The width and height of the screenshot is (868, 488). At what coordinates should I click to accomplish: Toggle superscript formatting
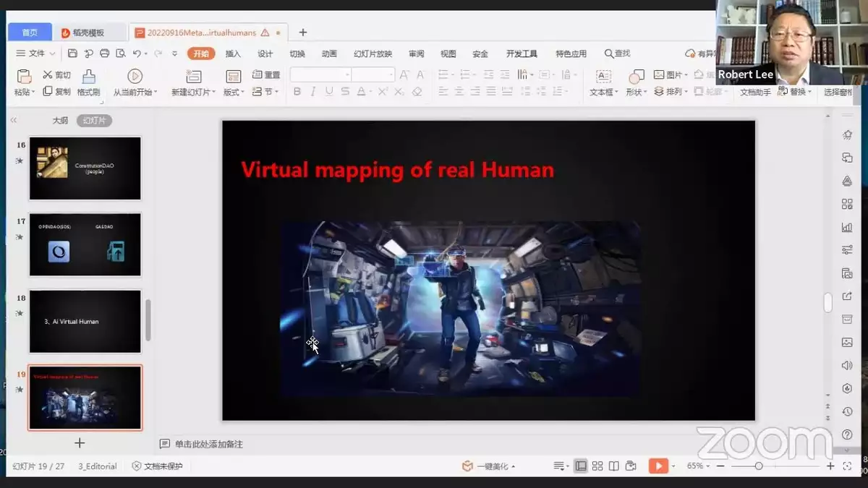coord(383,92)
